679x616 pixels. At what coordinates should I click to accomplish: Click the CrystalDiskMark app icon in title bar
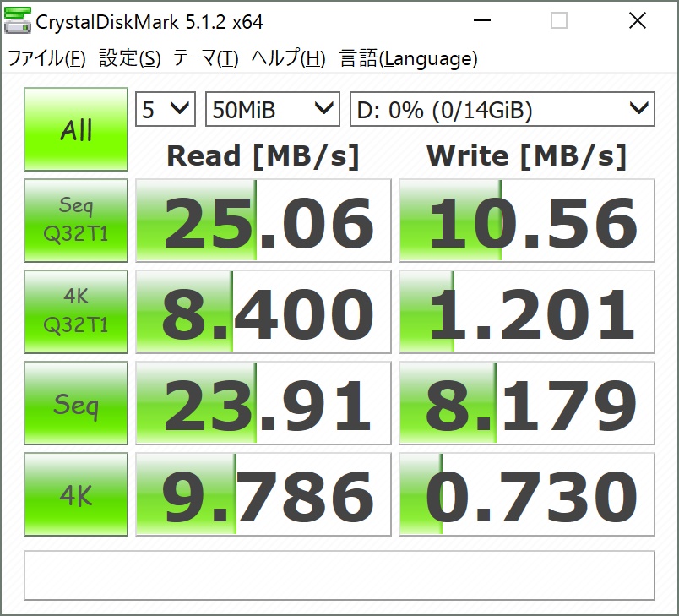tap(18, 21)
